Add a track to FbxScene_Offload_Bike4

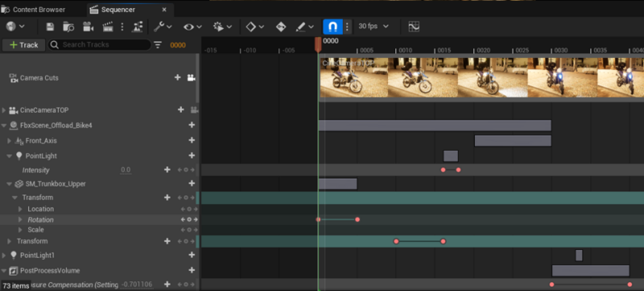[x=192, y=125]
